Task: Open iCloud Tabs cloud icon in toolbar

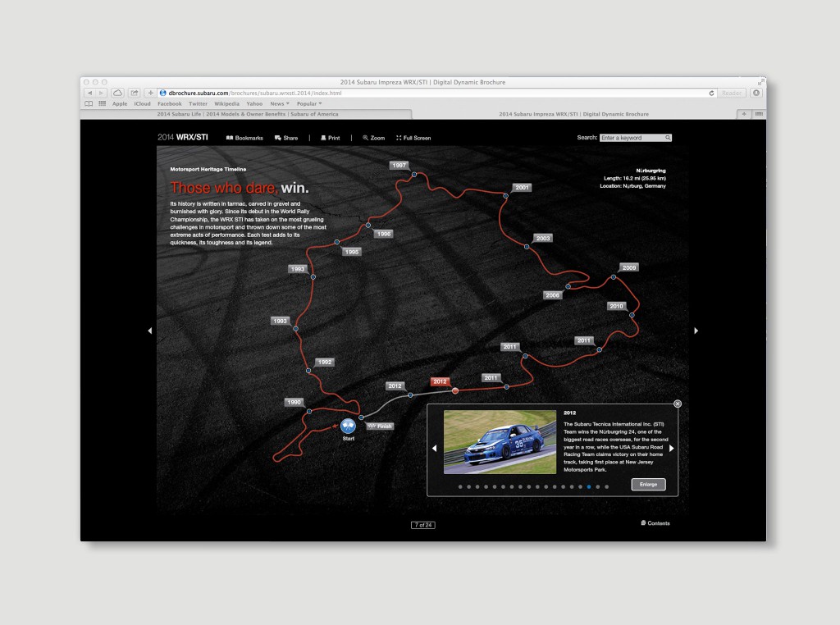Action: click(117, 93)
